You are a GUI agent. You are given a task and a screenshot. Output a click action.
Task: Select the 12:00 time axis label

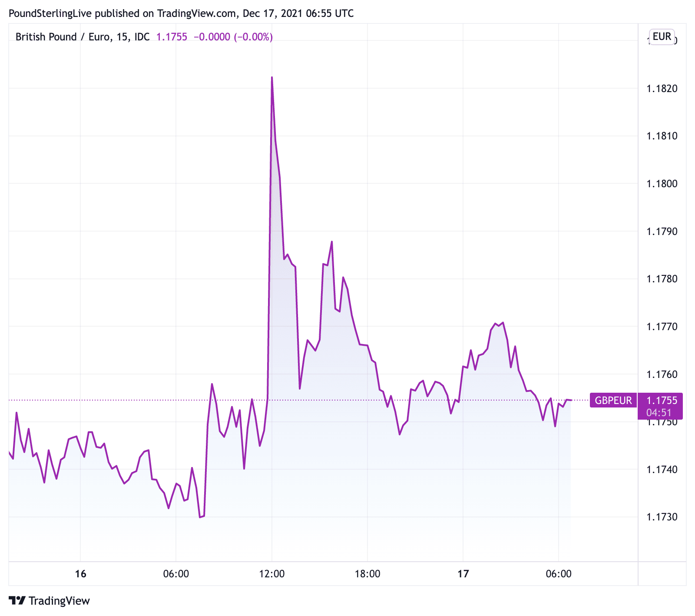click(271, 574)
